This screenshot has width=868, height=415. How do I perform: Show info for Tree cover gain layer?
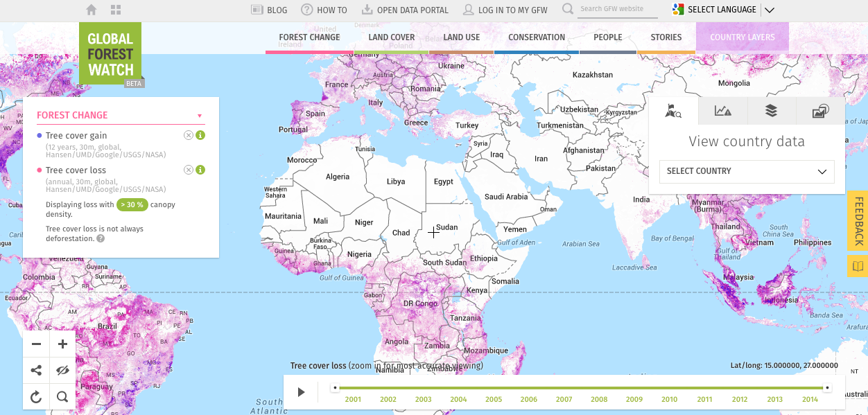[x=200, y=135]
